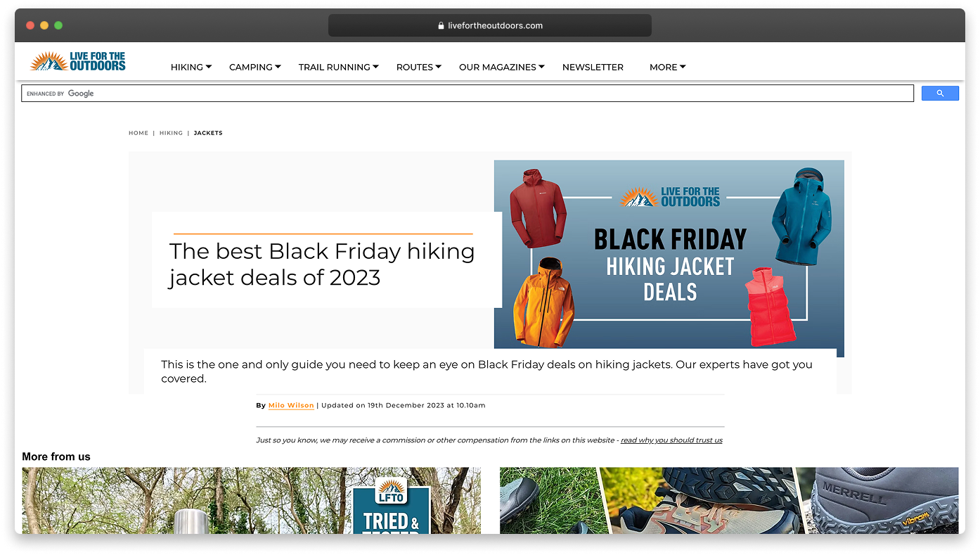The height and width of the screenshot is (555, 980).
Task: Expand the Hiking dropdown menu
Action: tap(191, 68)
